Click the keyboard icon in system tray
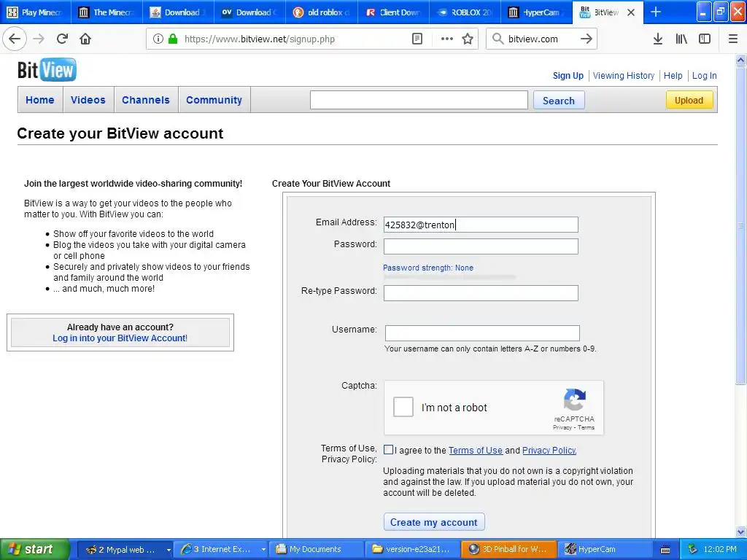Viewport: 747px width, 560px height. (665, 550)
